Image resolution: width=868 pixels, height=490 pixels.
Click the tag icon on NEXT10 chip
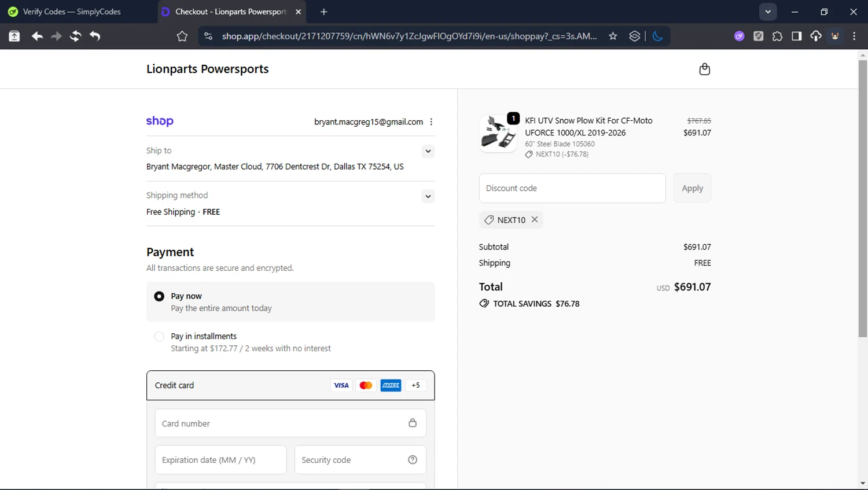[489, 220]
